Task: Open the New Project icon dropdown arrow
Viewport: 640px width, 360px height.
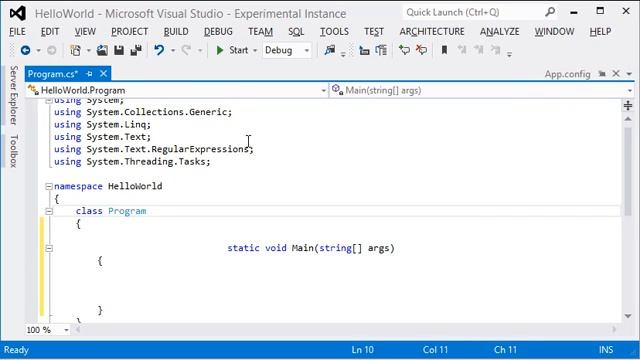Action: (88, 51)
